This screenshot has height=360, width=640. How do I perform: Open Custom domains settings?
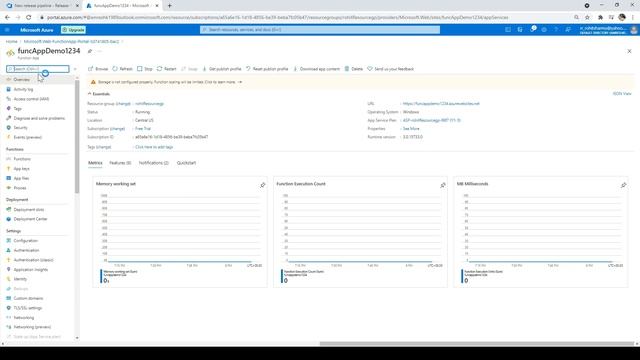(28, 298)
